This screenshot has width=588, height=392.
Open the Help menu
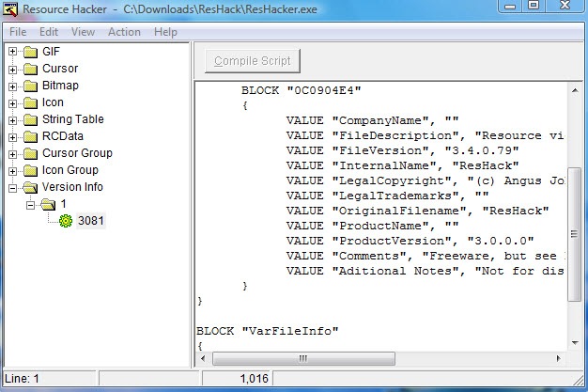[x=165, y=32]
